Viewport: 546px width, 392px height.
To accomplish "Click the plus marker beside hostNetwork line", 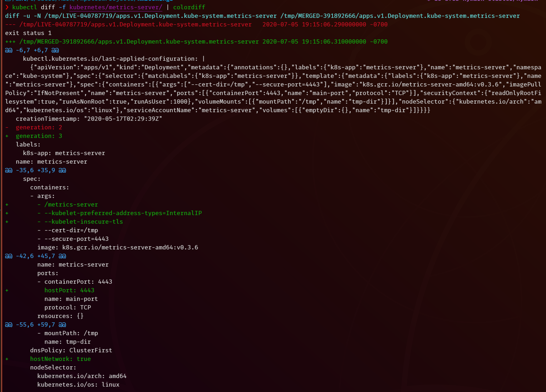I will (x=7, y=359).
